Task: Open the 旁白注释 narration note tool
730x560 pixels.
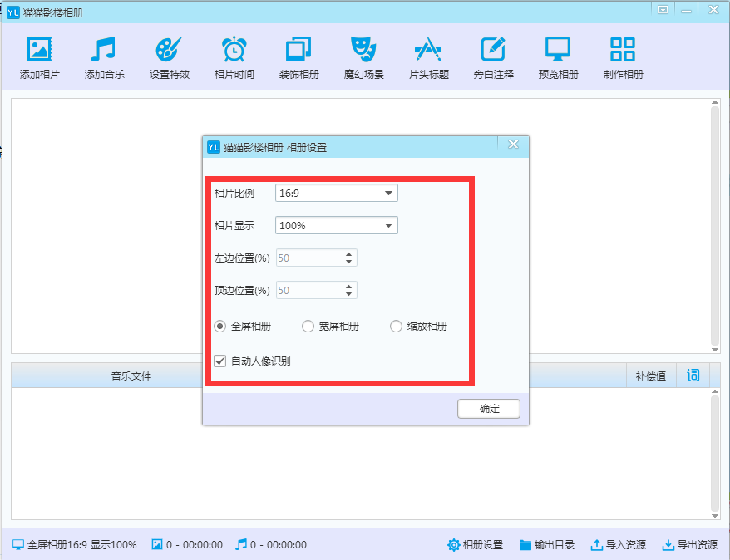Action: pos(494,57)
